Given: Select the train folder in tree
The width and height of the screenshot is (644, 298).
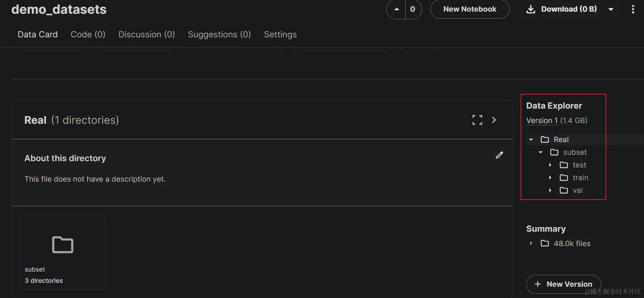Looking at the screenshot, I should tap(580, 178).
